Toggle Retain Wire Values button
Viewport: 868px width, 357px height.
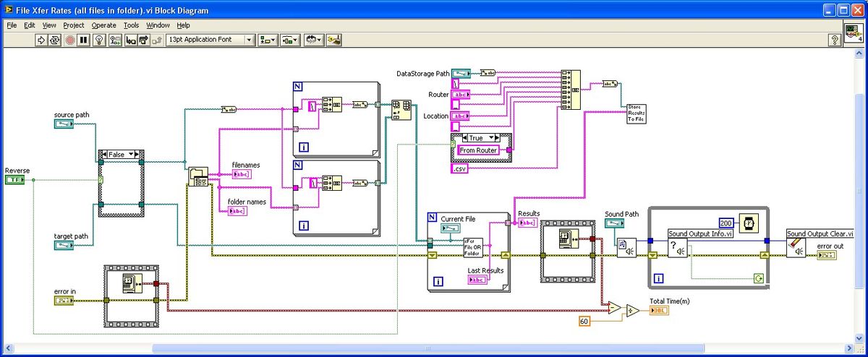tap(114, 40)
